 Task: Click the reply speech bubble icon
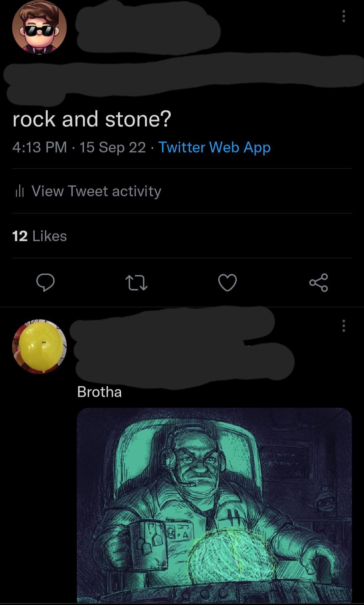pyautogui.click(x=45, y=283)
